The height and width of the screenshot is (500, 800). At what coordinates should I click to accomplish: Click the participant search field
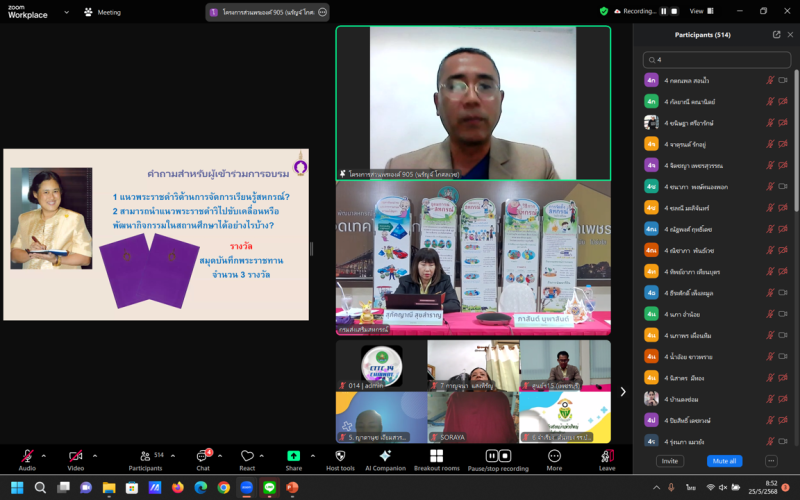pyautogui.click(x=717, y=60)
